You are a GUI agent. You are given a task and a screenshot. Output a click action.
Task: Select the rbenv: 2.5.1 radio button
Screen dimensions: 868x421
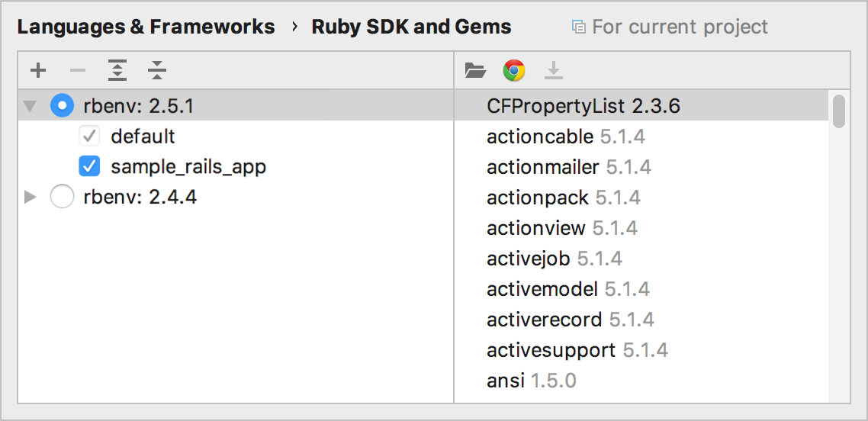click(62, 106)
